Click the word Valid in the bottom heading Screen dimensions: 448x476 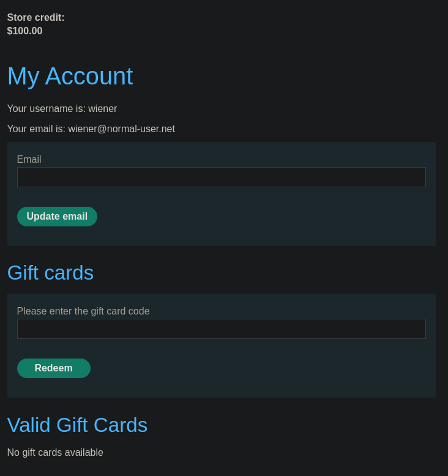[x=29, y=425]
